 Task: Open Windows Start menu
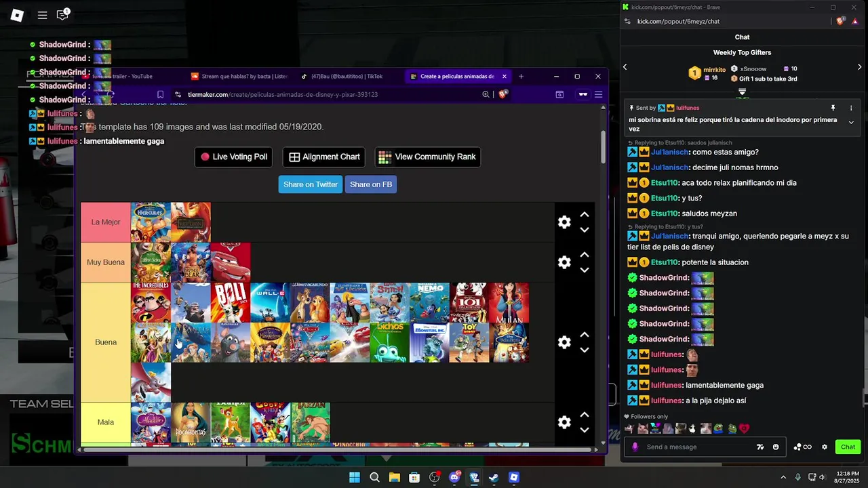click(355, 477)
